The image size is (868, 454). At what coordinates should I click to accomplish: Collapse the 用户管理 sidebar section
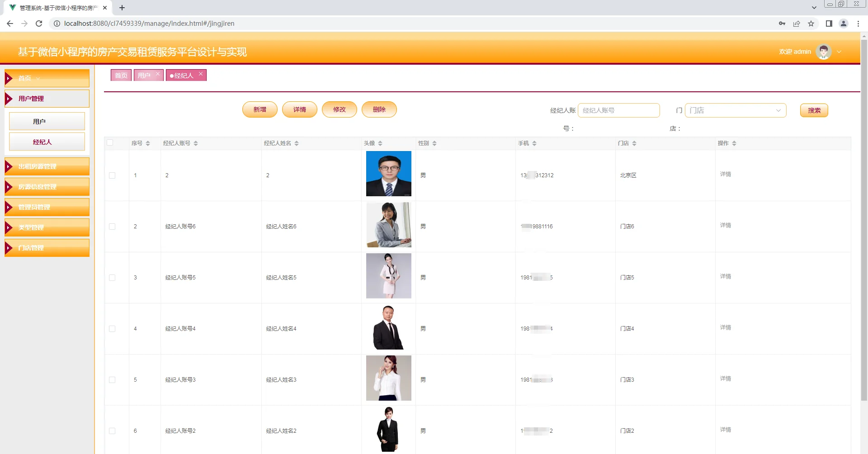47,99
